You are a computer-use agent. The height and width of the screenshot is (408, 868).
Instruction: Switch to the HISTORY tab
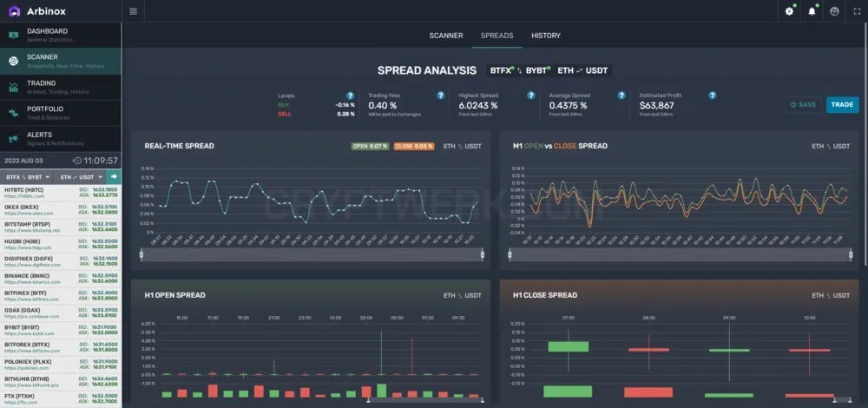click(x=546, y=36)
